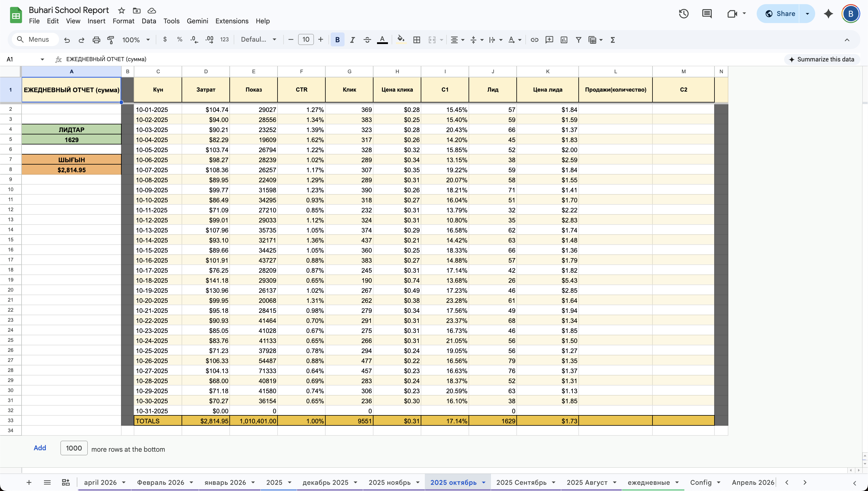Click the paint format roller icon
Viewport: 868px width, 491px height.
(x=110, y=40)
